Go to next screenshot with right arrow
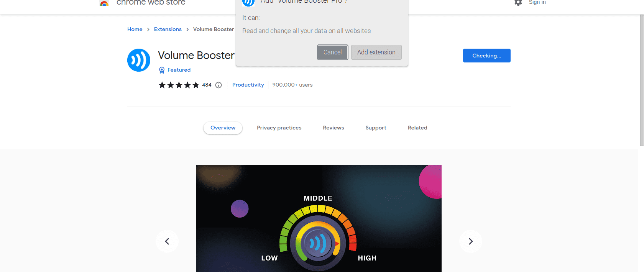Image resolution: width=644 pixels, height=272 pixels. (x=471, y=241)
